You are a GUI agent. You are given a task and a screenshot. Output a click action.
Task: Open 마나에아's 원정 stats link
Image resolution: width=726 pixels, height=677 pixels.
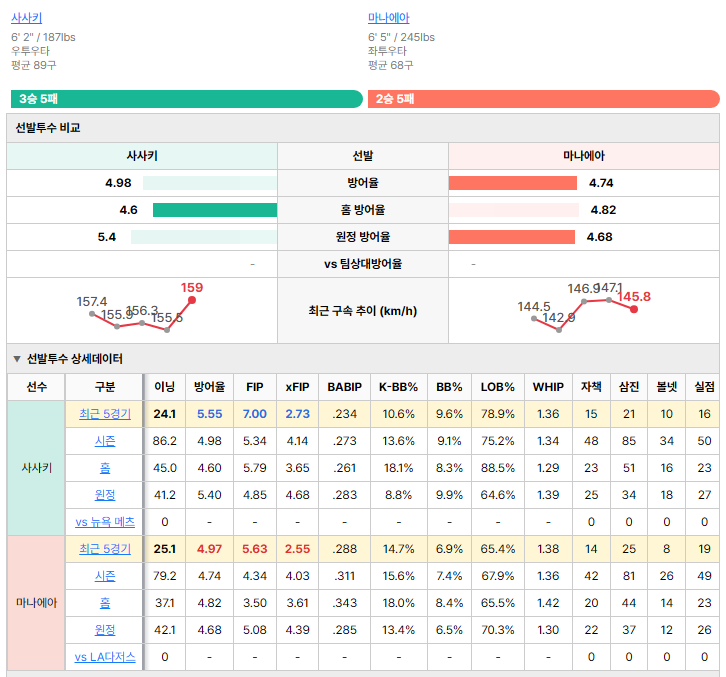pyautogui.click(x=105, y=630)
